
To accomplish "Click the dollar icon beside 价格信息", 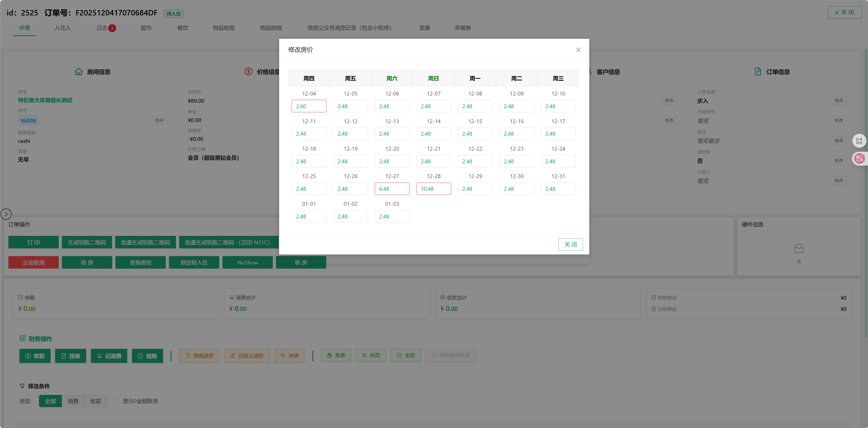I will (x=248, y=72).
